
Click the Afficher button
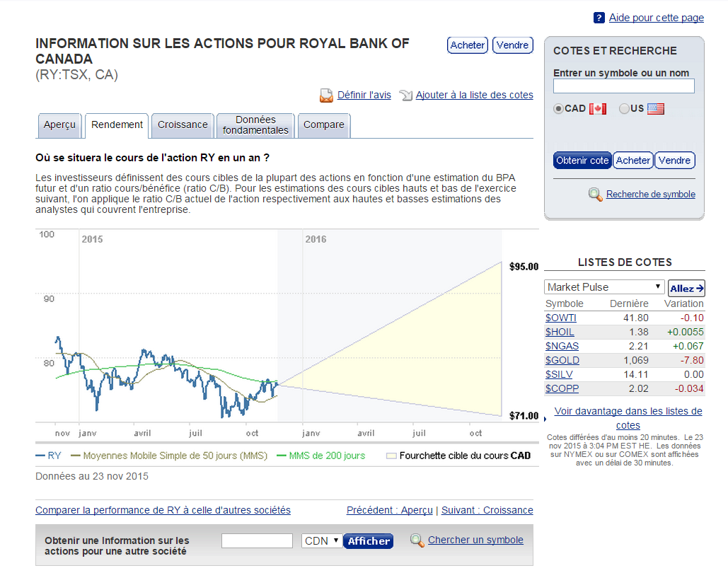coord(368,541)
